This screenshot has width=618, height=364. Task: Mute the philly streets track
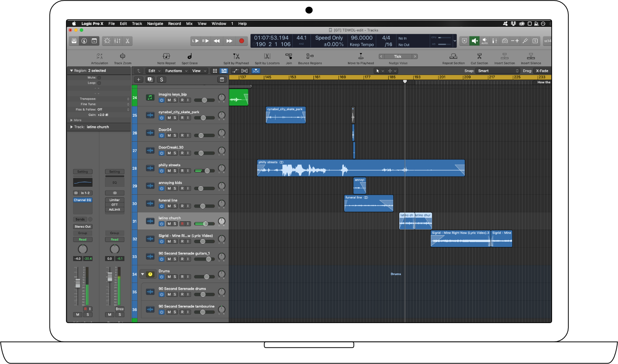pos(169,171)
